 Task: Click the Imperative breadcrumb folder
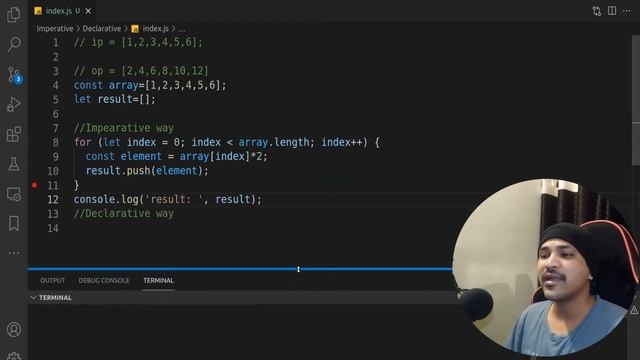click(55, 29)
